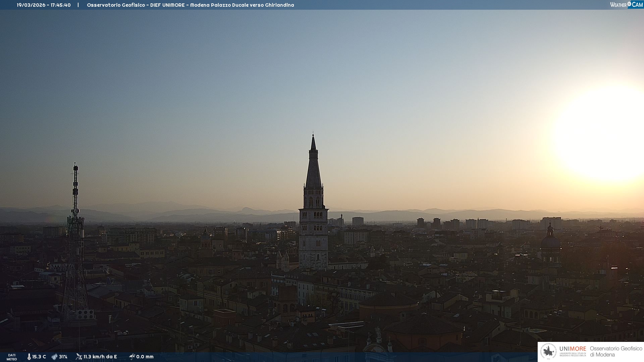Click the 19/03/2026 - 17:45:40 timestamp

44,5
